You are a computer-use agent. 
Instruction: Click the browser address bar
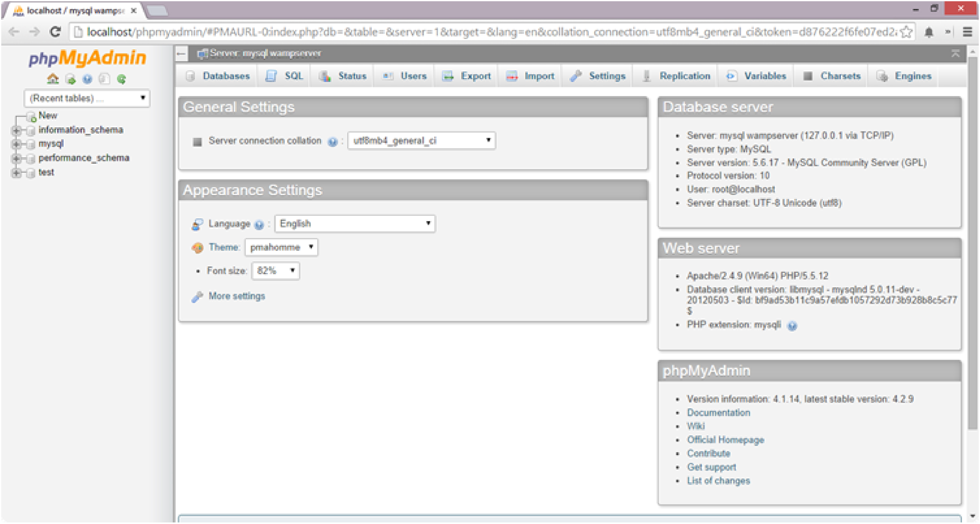coord(491,32)
